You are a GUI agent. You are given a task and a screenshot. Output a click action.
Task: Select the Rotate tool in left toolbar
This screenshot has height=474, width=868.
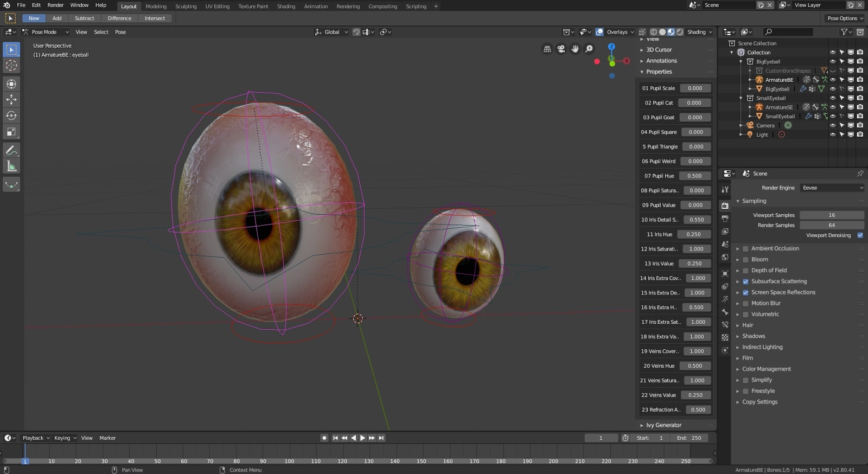(x=11, y=116)
